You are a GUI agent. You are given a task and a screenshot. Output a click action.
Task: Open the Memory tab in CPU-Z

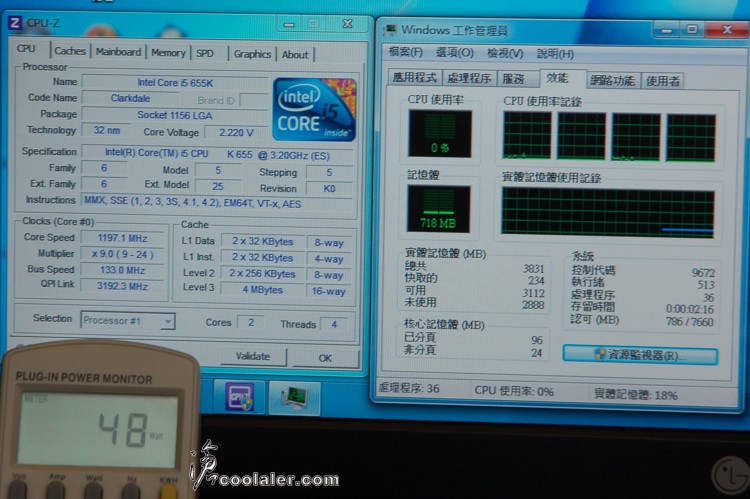point(168,53)
